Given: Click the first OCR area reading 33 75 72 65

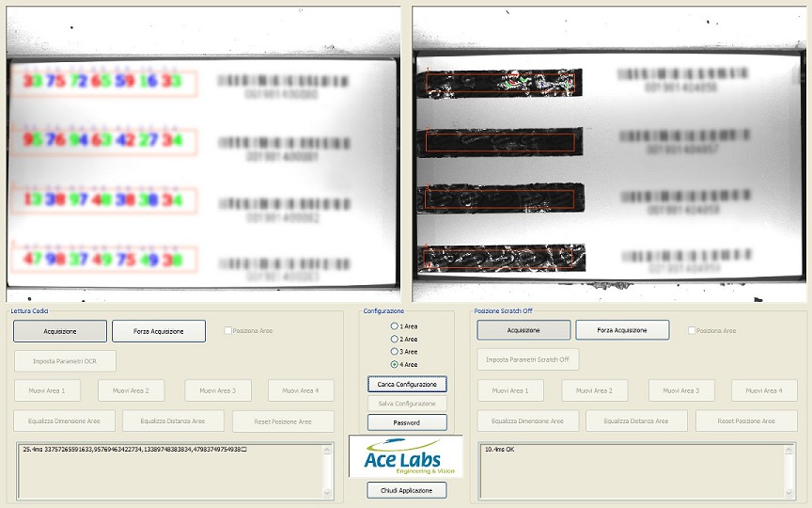Looking at the screenshot, I should coord(103,82).
